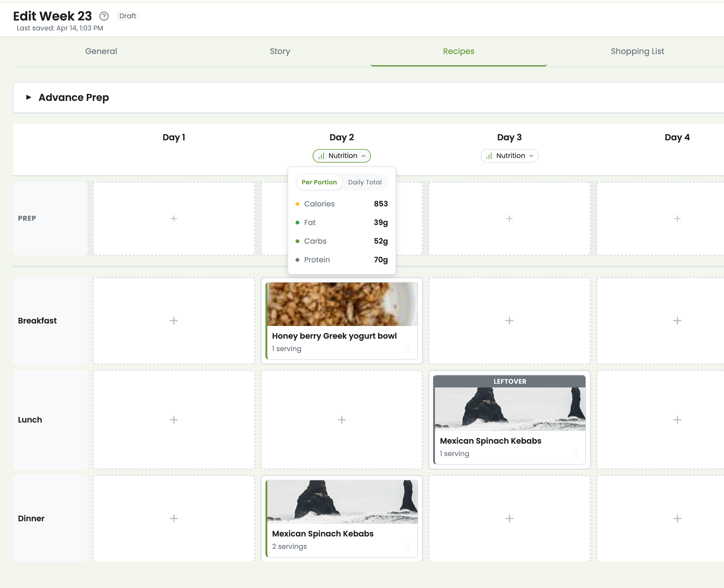The height and width of the screenshot is (588, 724).
Task: Click the LEFTOVER banner on Day 3 lunch
Action: tap(510, 381)
